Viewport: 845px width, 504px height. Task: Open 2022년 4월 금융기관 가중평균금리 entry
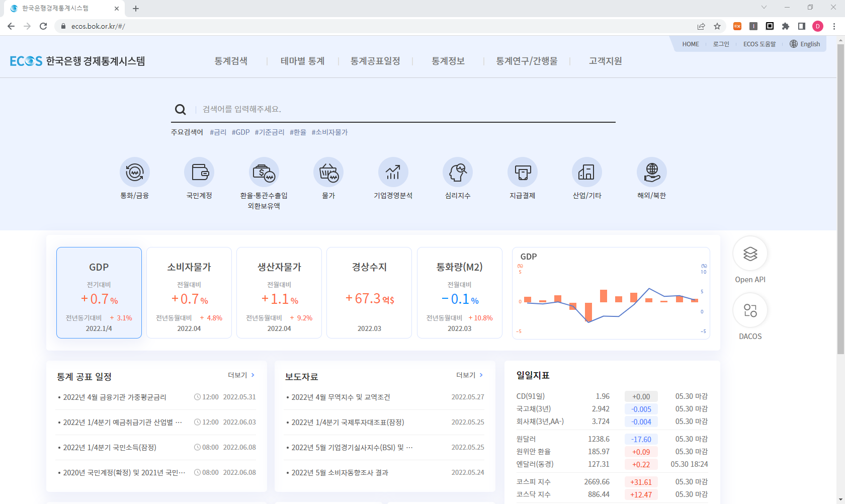[115, 397]
